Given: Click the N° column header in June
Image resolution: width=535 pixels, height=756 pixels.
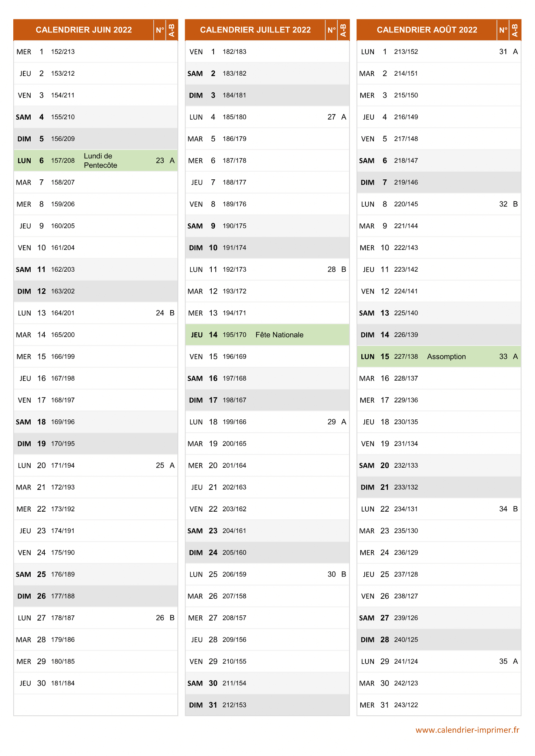Looking at the screenshot, I should tap(160, 30).
